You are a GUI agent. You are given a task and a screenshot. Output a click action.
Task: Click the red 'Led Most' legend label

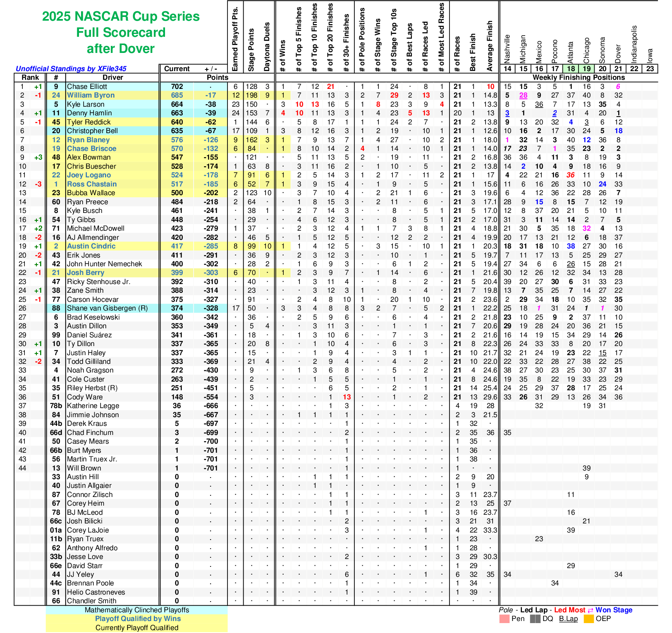point(569,610)
